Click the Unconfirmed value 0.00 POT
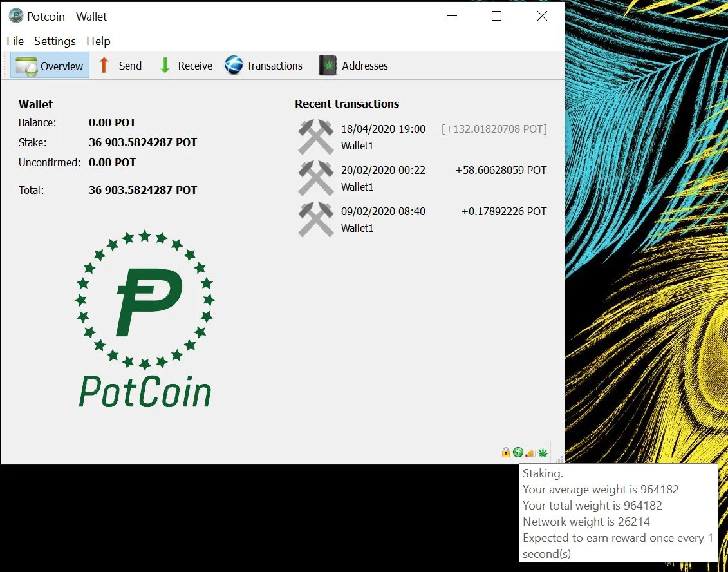This screenshot has width=728, height=572. (113, 162)
